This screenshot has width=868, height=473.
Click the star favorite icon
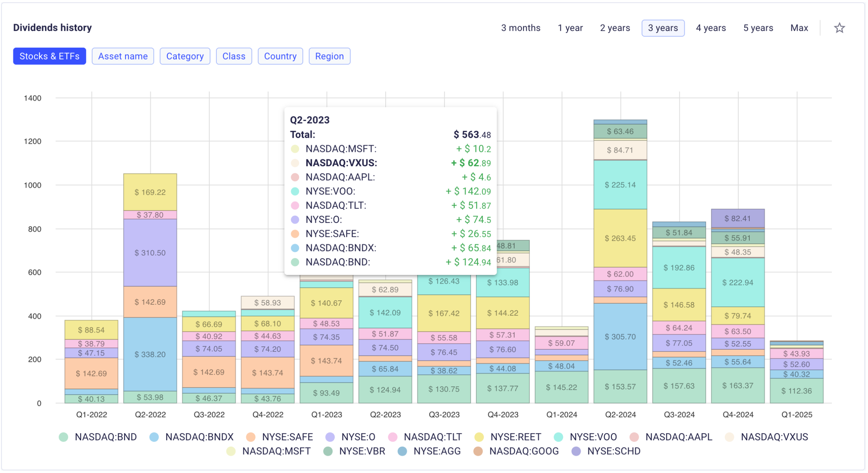point(839,28)
